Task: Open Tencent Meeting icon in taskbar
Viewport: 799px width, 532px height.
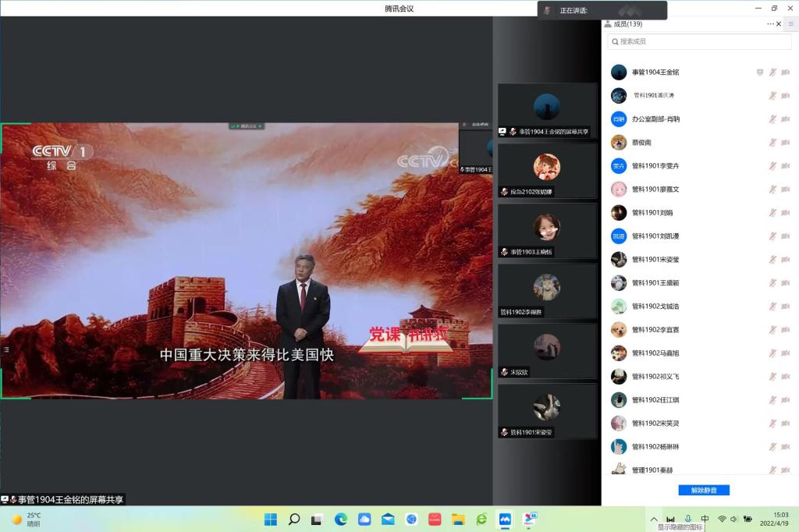Action: click(x=505, y=520)
